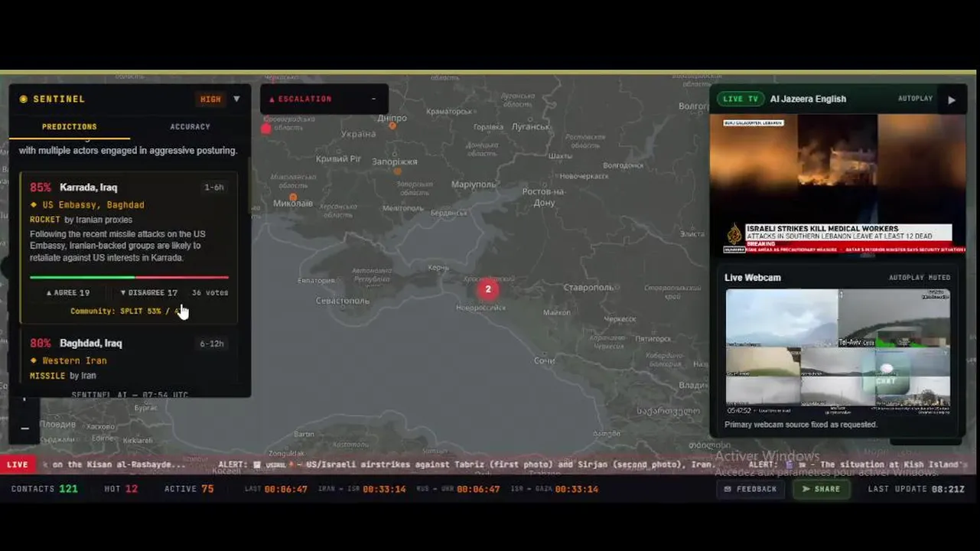This screenshot has width=980, height=551.
Task: Click the Community SPLIT 53% text
Action: coord(127,311)
